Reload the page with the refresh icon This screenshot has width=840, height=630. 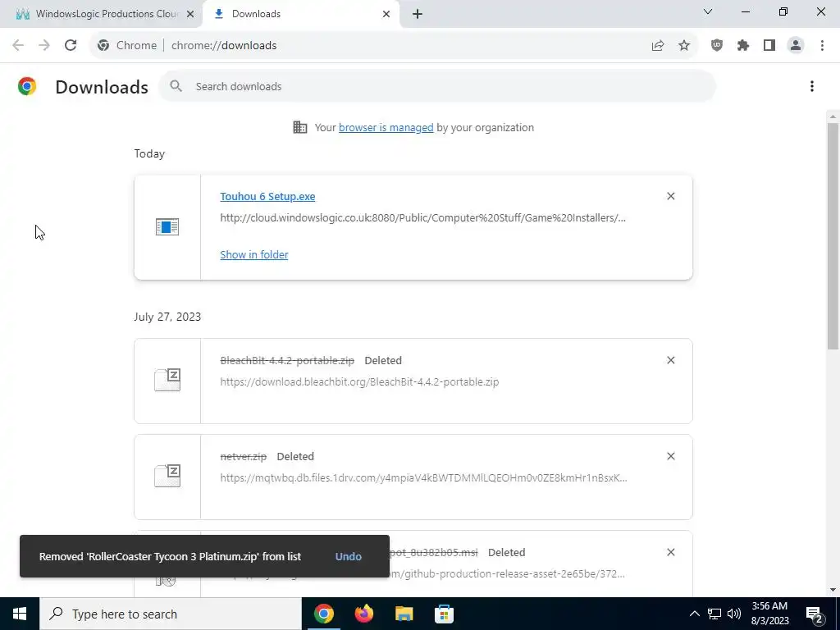71,46
